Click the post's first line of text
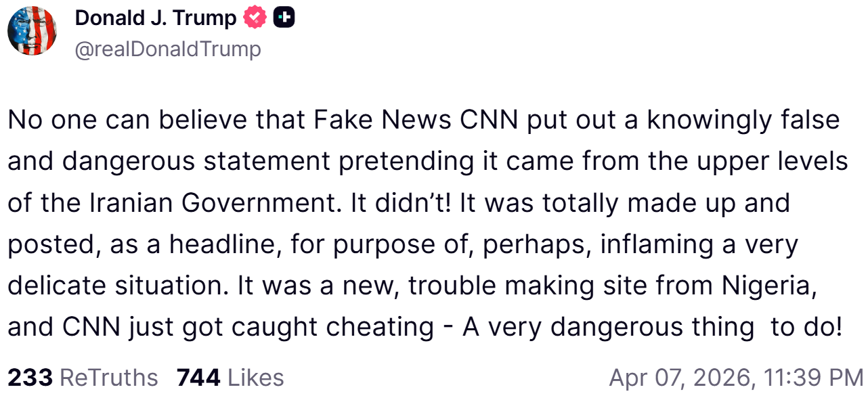Viewport: 868px width, 400px height. 424,120
